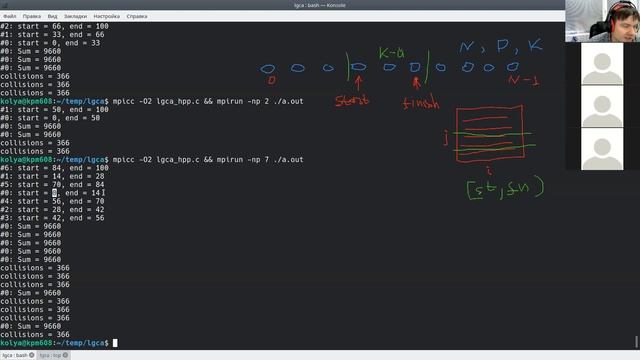Viewport: 640px width, 360px height.
Task: Click the '#4: start = 56, end = 70' line
Action: click(x=52, y=201)
